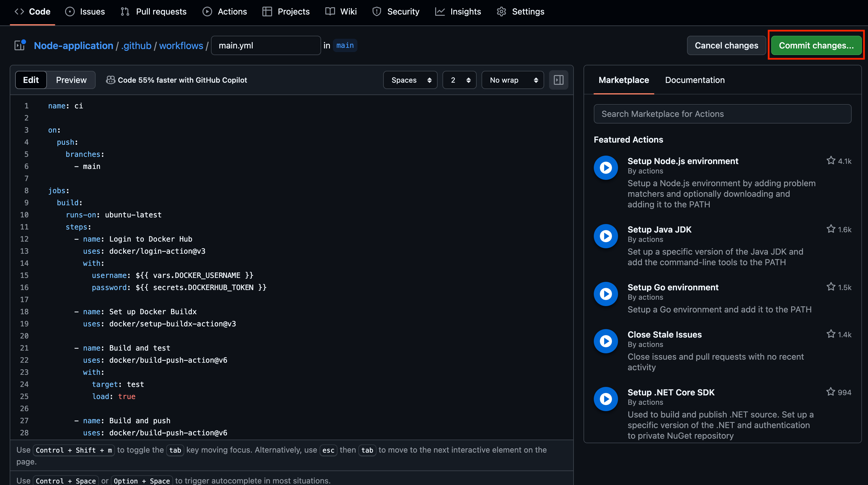
Task: Click 'runs-on: ubuntu-latest' line in editor
Action: coord(113,215)
